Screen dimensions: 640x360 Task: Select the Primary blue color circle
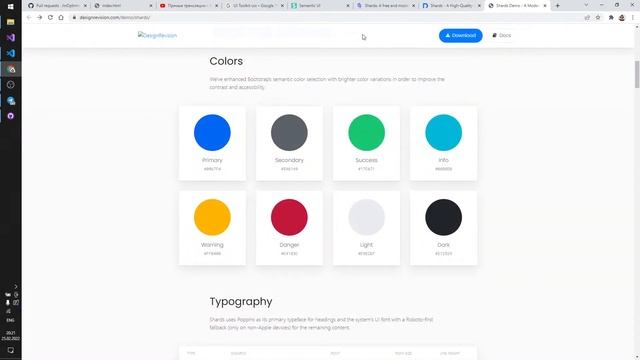[212, 133]
